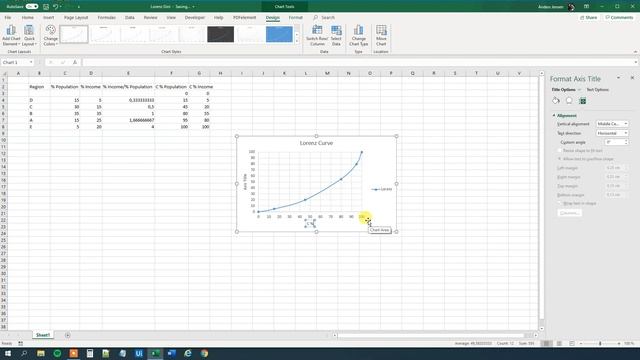640x360 pixels.
Task: Open the Insert ribbon tab
Action: [x=49, y=18]
